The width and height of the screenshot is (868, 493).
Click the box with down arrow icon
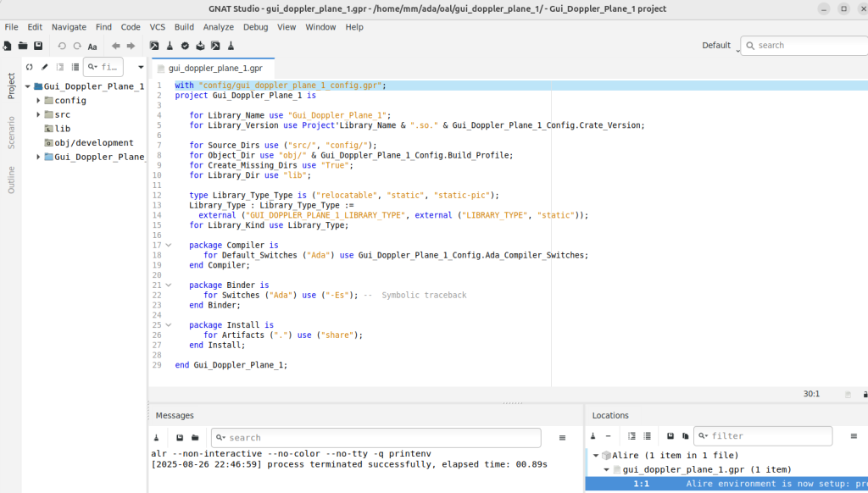[200, 46]
